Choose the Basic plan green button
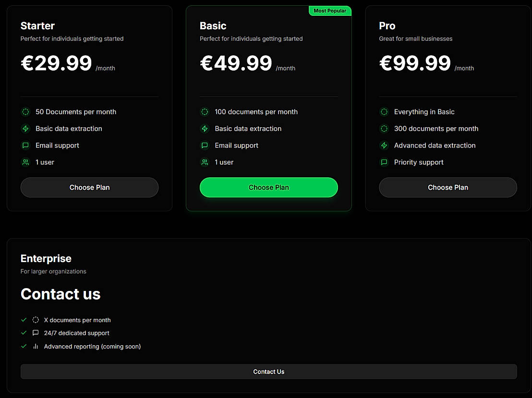The height and width of the screenshot is (398, 532). coord(268,187)
